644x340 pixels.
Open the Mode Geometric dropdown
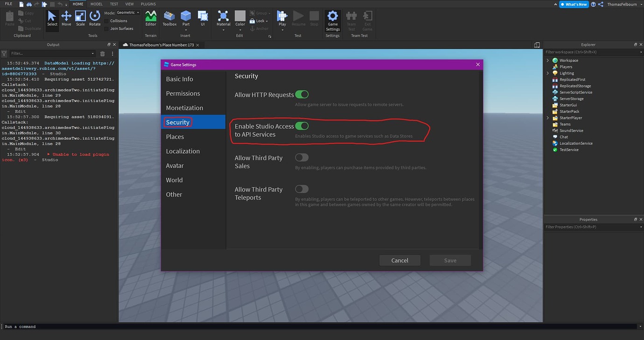[x=128, y=13]
